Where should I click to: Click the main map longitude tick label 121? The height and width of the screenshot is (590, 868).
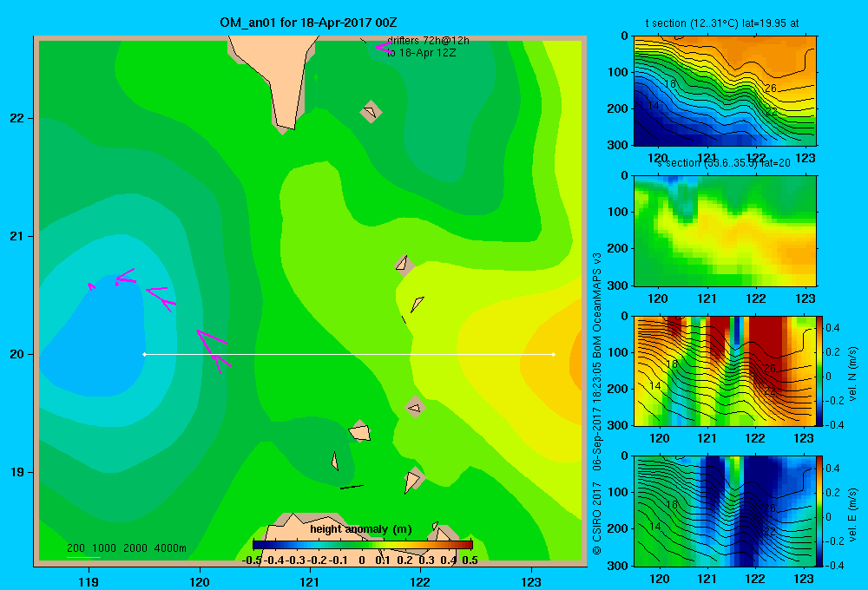click(x=310, y=581)
